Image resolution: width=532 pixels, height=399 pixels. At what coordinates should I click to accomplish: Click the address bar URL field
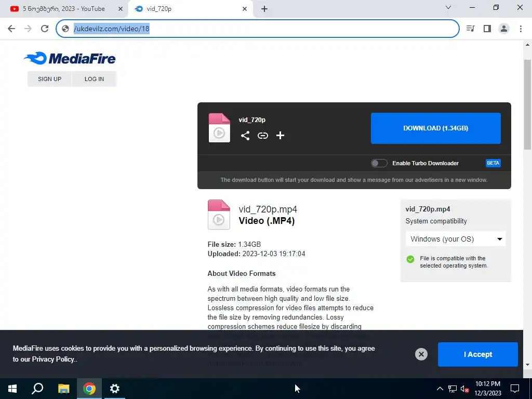point(258,29)
